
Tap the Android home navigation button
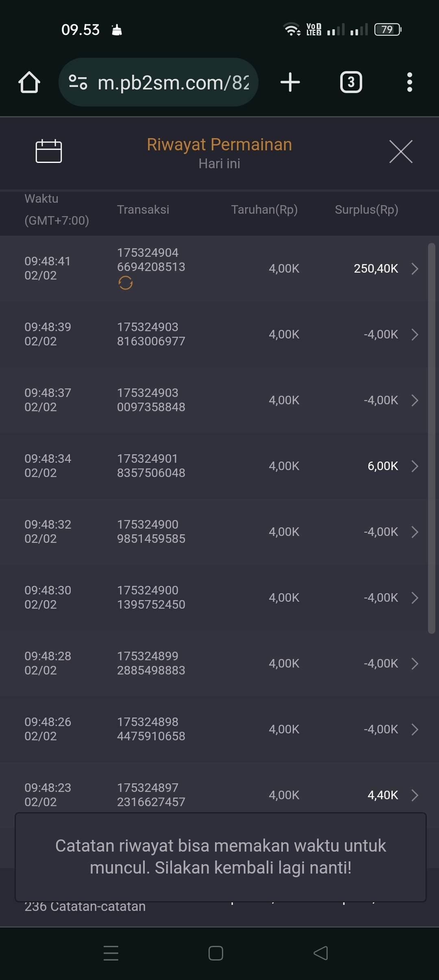pyautogui.click(x=216, y=953)
